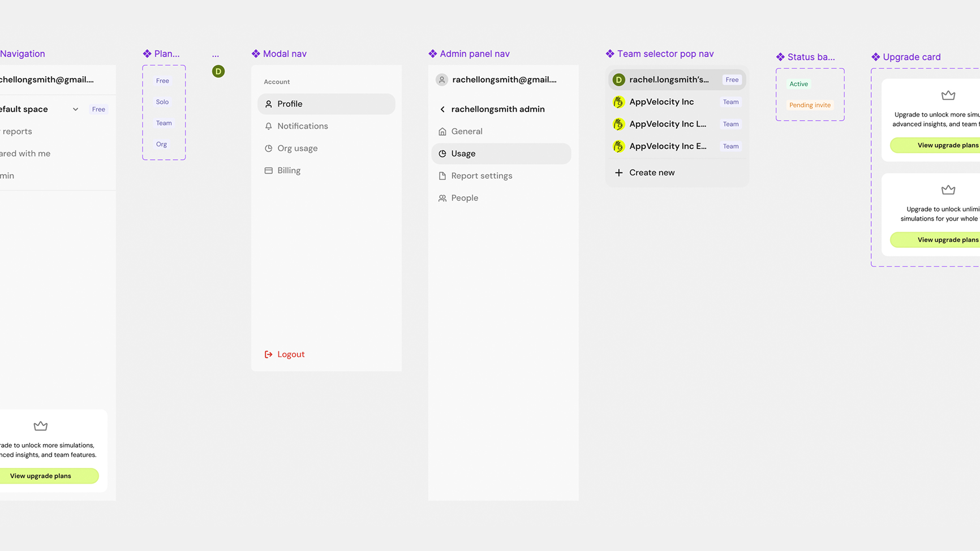Click the diamond icon beside Team selector pop nav
The image size is (980, 551).
610,54
